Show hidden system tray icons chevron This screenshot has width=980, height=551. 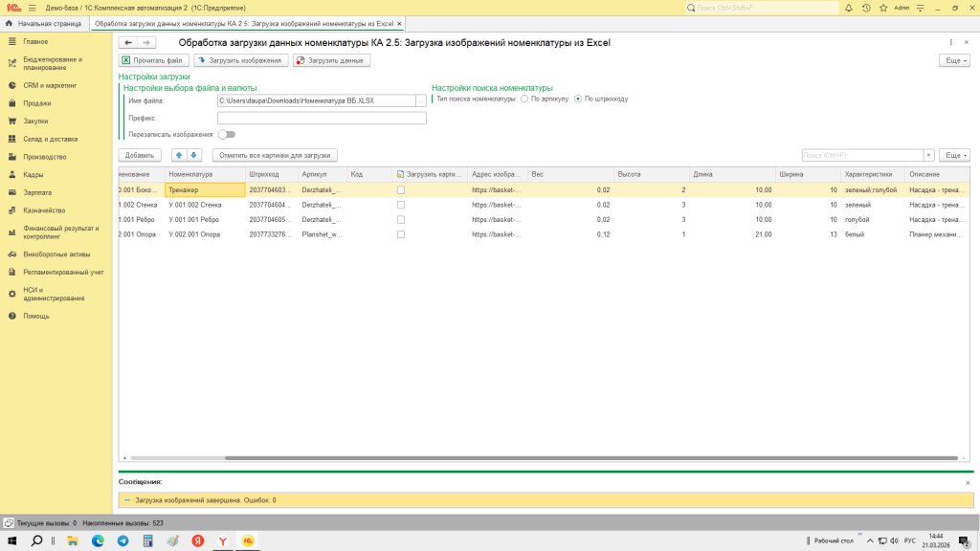pyautogui.click(x=870, y=541)
